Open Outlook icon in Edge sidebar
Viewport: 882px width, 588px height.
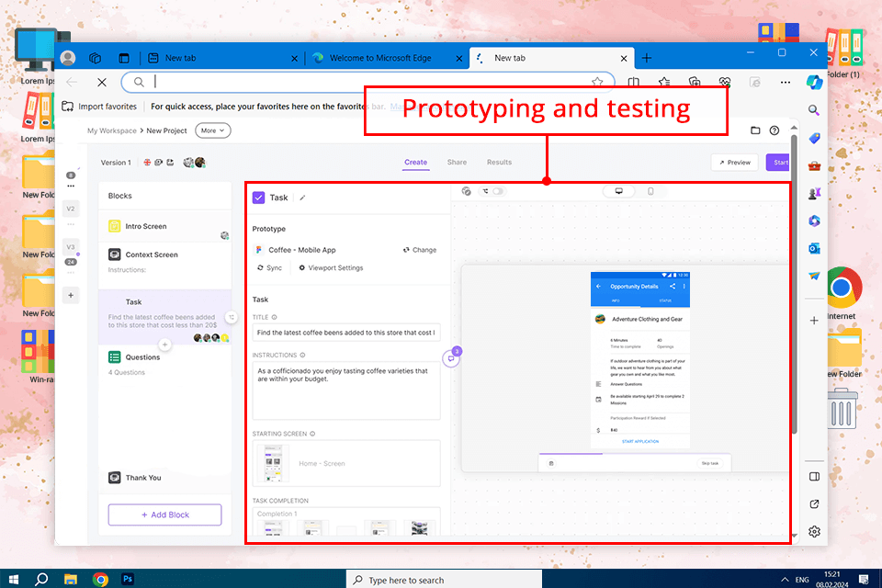tap(814, 249)
